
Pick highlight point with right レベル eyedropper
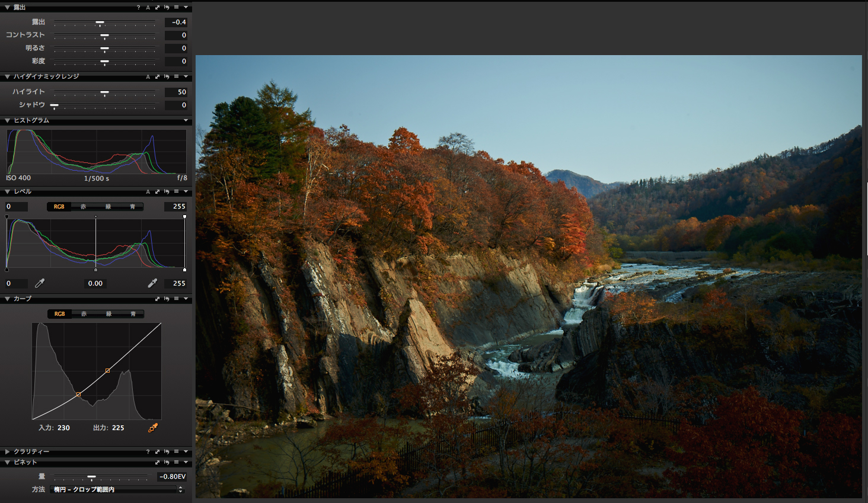[x=152, y=283]
